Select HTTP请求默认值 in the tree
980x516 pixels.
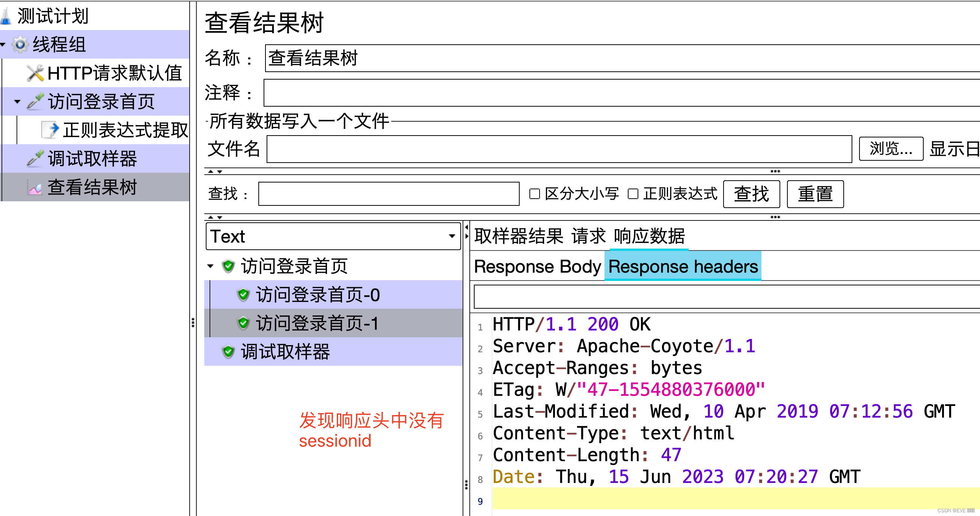[115, 73]
